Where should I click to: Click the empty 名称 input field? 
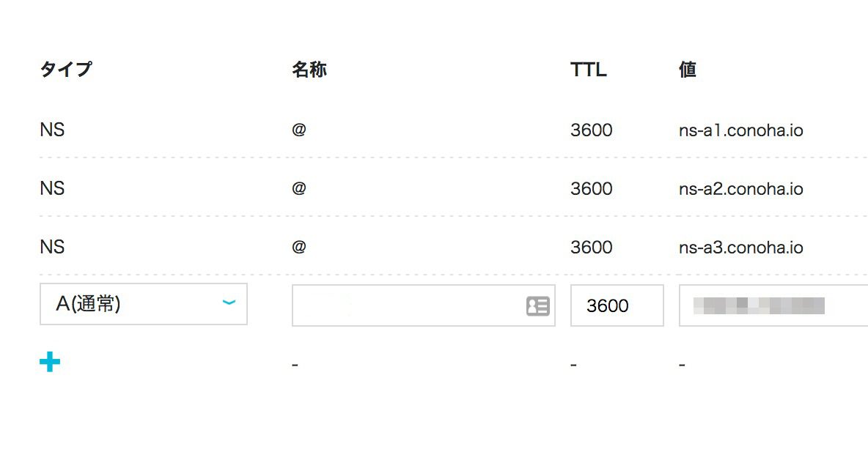424,305
